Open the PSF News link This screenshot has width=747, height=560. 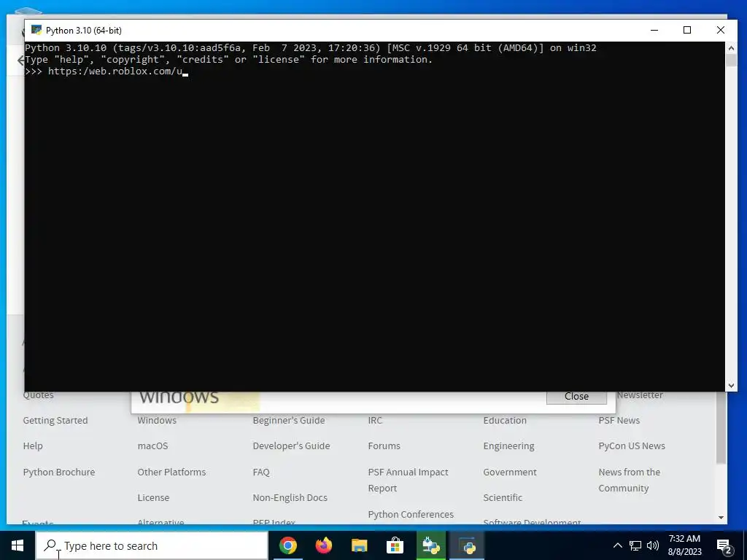(619, 421)
